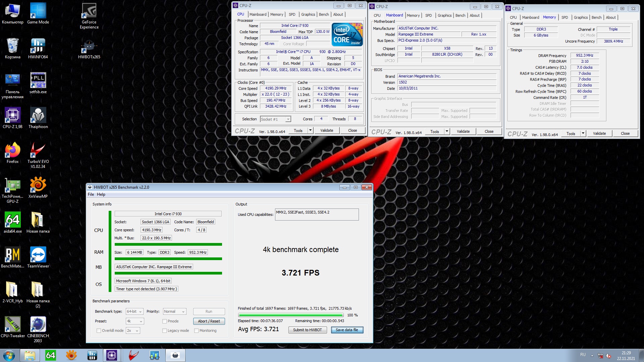Open the Компьютер desktop icon
This screenshot has width=644, height=362.
pos(13,13)
